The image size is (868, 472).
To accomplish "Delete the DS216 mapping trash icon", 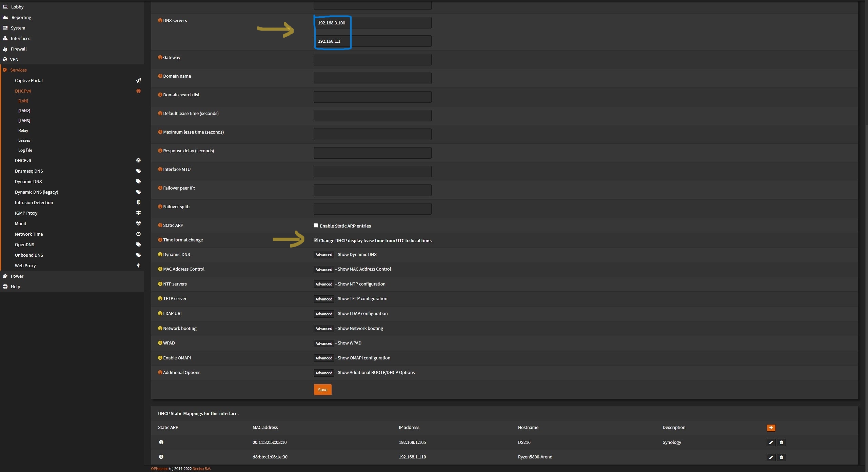I will [x=781, y=442].
